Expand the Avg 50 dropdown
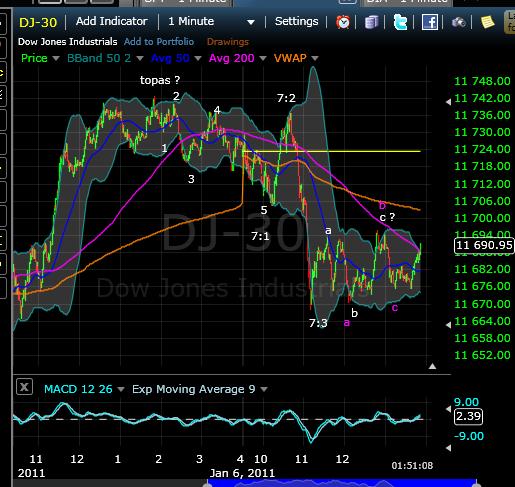The width and height of the screenshot is (515, 487). point(198,59)
